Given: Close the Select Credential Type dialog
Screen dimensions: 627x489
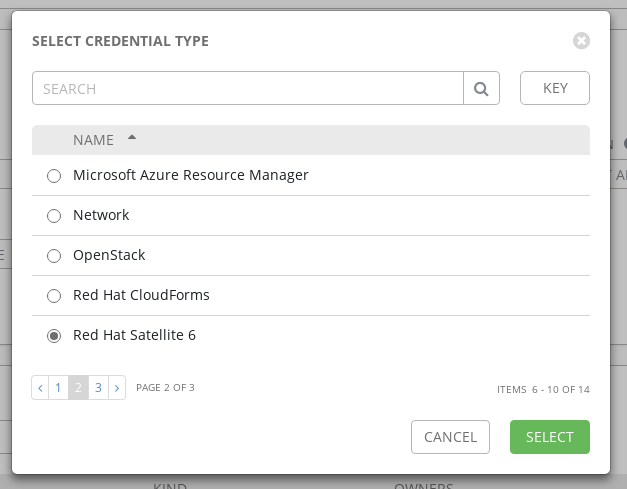Looking at the screenshot, I should pos(581,41).
